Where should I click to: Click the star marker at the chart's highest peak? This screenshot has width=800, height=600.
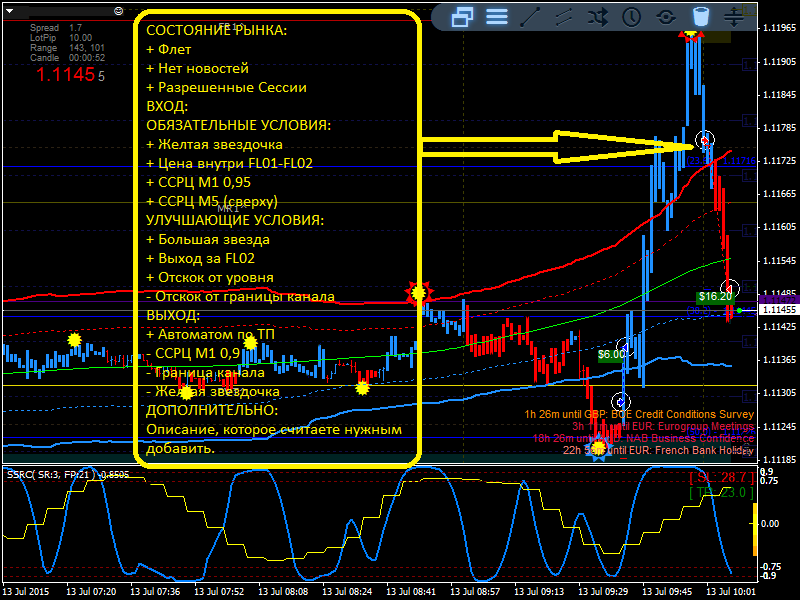tap(691, 35)
